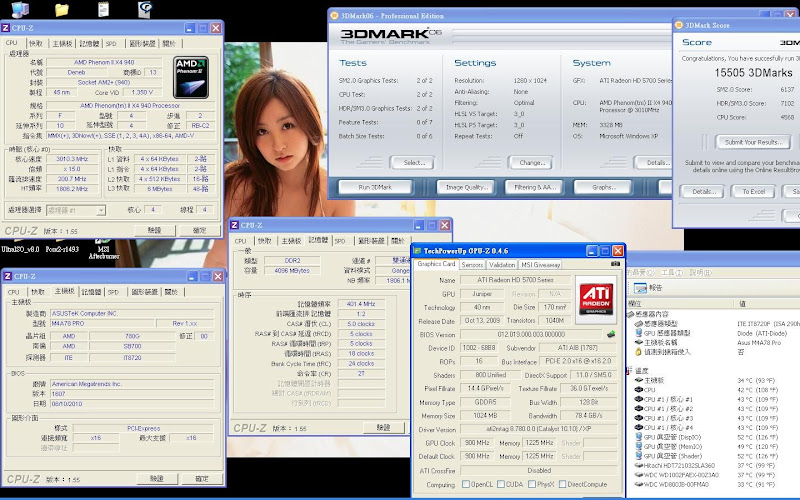The image size is (800, 500).
Task: Select the 主機板名稱 motherboard name row icon
Action: pos(638,342)
